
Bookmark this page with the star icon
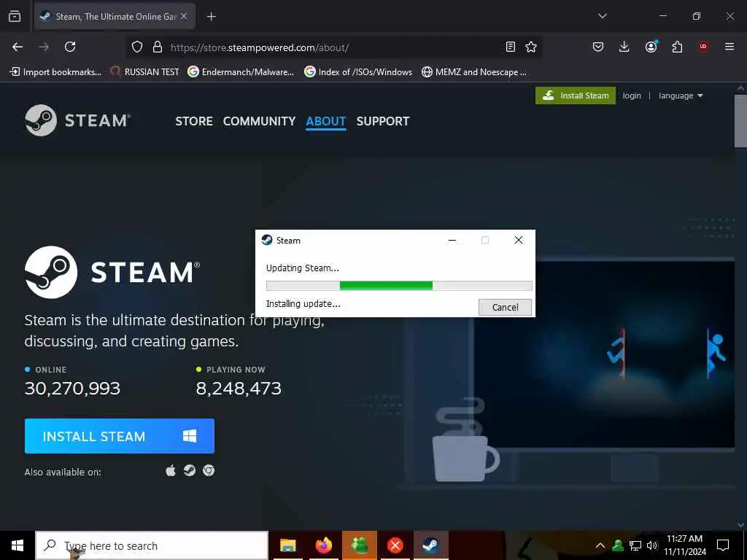531,47
